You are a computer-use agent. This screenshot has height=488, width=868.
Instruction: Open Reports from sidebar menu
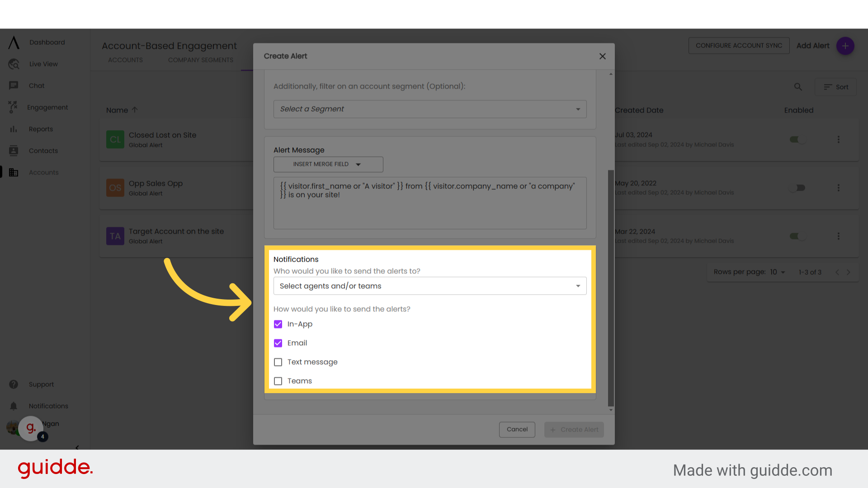point(41,129)
